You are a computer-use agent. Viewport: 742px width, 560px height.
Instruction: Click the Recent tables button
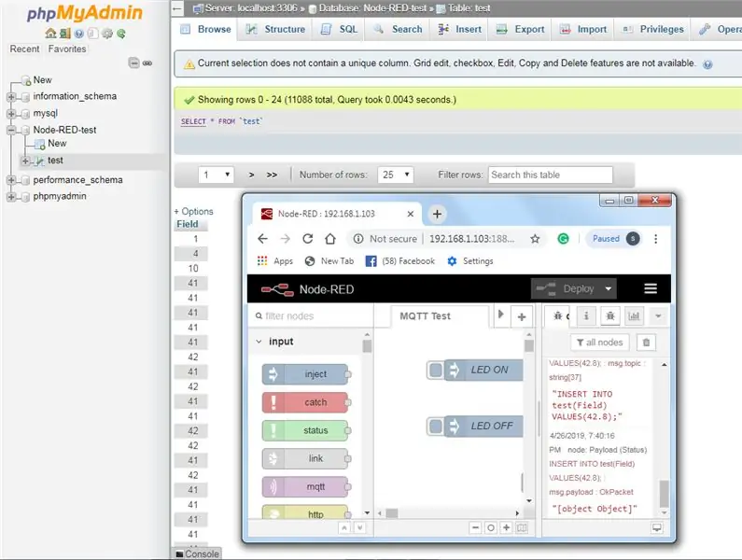(24, 49)
